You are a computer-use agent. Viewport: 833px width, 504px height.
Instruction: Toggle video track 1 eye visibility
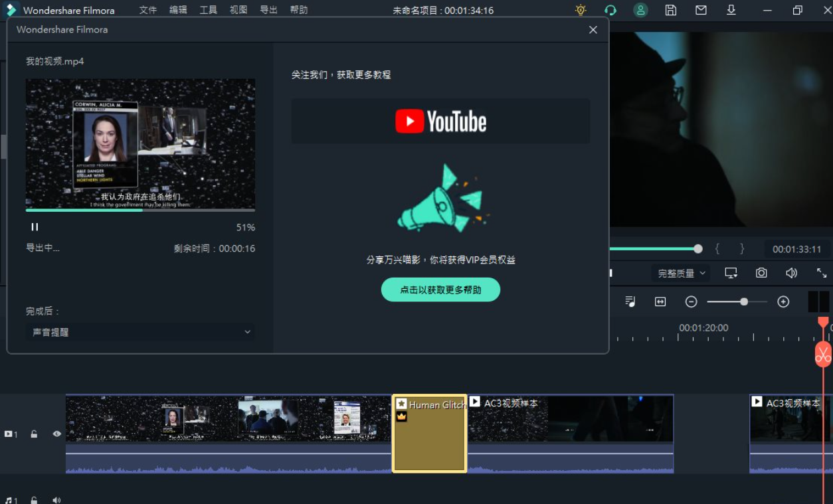57,434
